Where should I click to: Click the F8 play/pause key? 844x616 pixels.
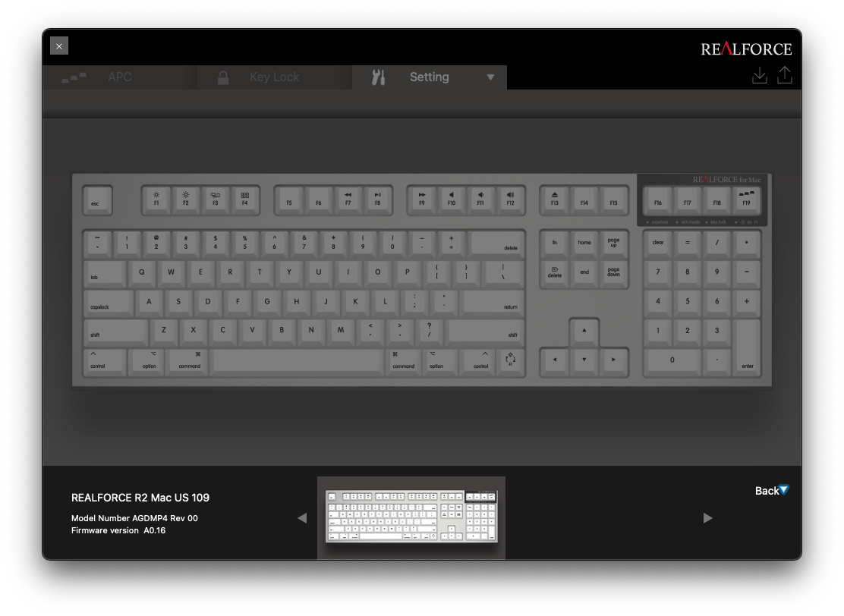(x=378, y=200)
